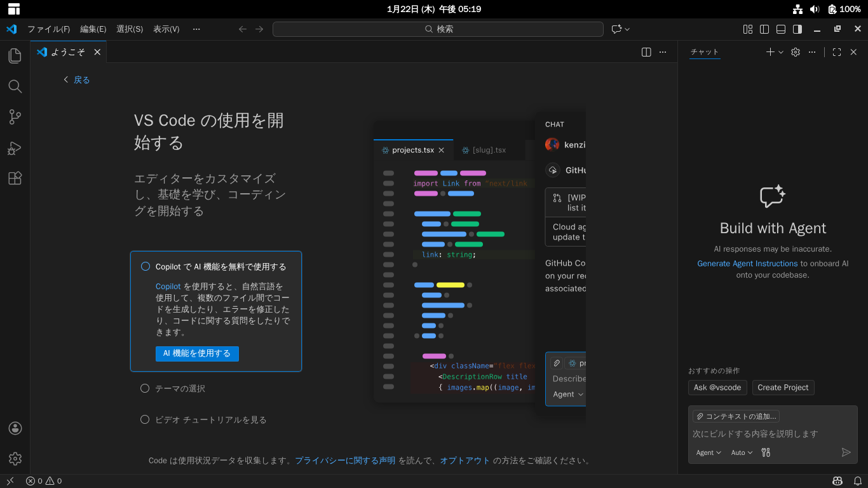This screenshot has width=868, height=488.
Task: Expand the new chat plus dropdown arrow
Action: tap(782, 52)
